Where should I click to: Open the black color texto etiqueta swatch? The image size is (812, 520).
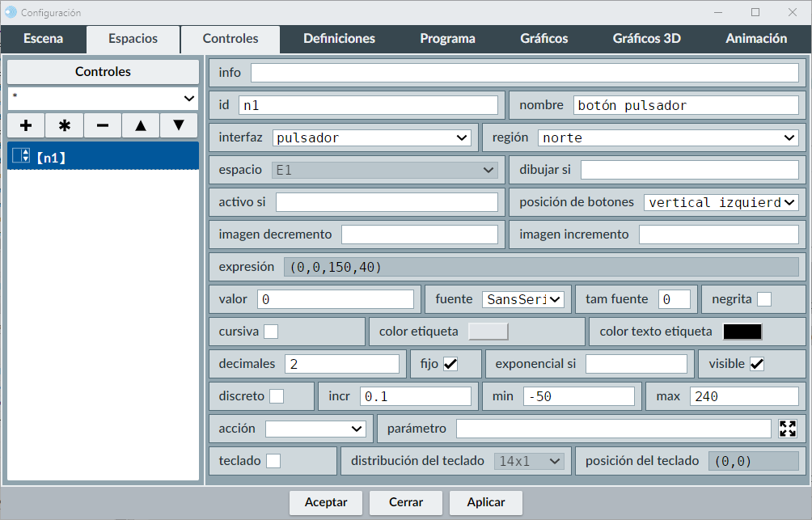tap(742, 332)
